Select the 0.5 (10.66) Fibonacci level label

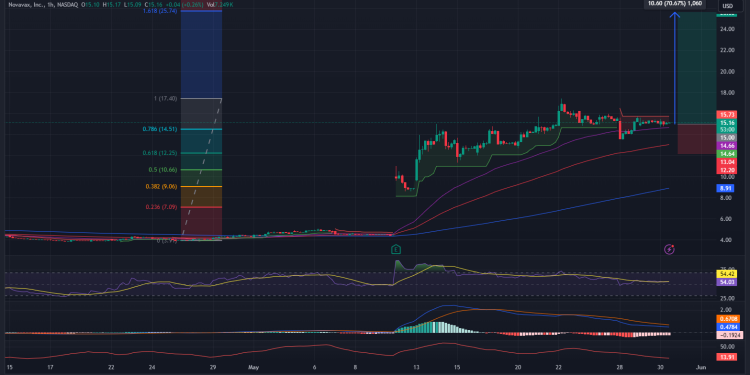(x=163, y=170)
